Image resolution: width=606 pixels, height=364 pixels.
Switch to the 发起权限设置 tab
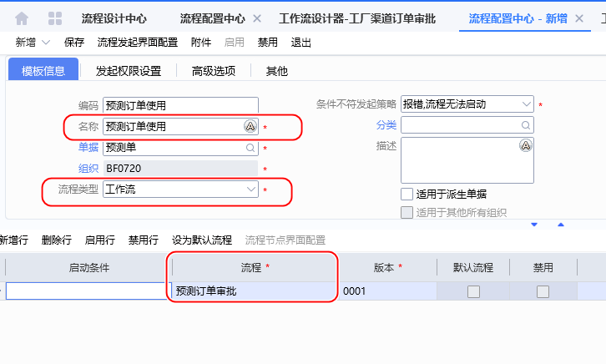click(x=128, y=71)
